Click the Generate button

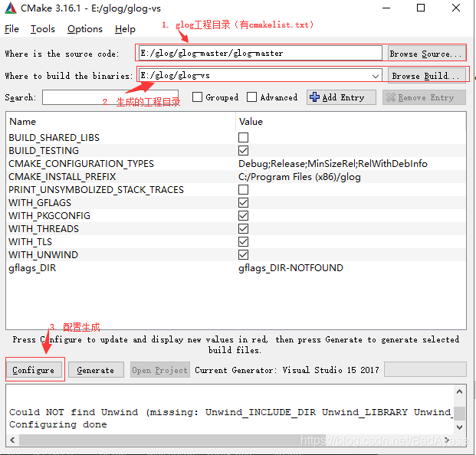96,370
